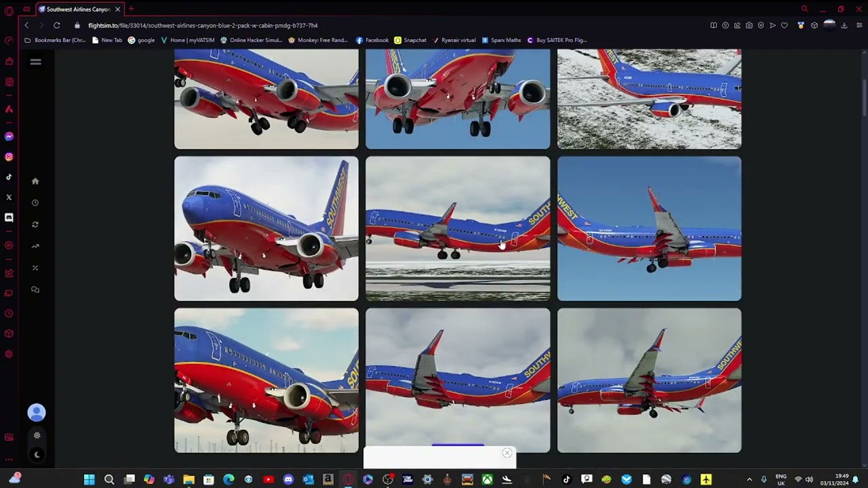
Task: Open the google bookmark
Action: tap(141, 40)
